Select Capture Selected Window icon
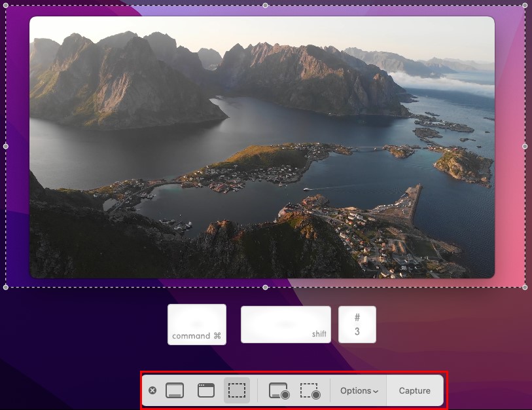This screenshot has height=410, width=532. point(206,390)
